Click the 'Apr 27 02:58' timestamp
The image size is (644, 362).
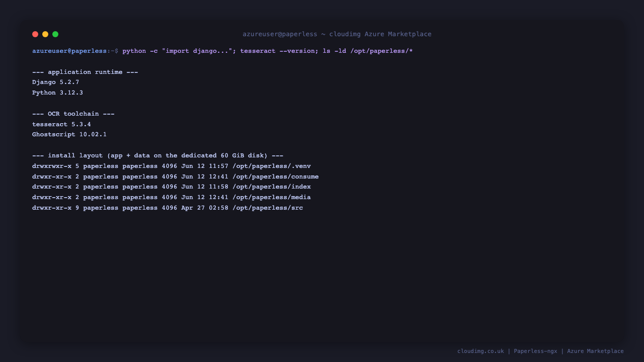coord(205,208)
